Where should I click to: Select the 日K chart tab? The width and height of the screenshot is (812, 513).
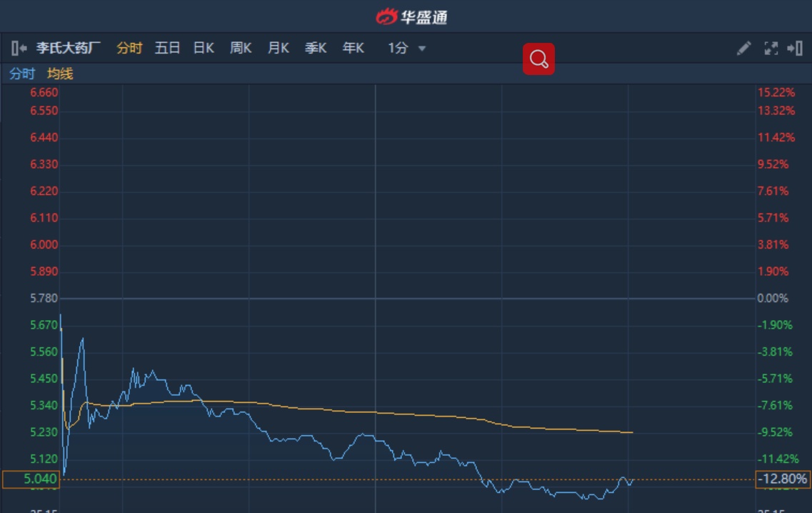(204, 49)
